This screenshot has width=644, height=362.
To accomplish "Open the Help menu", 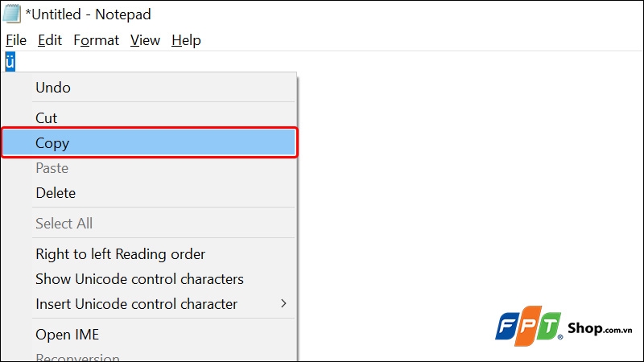I will click(186, 40).
